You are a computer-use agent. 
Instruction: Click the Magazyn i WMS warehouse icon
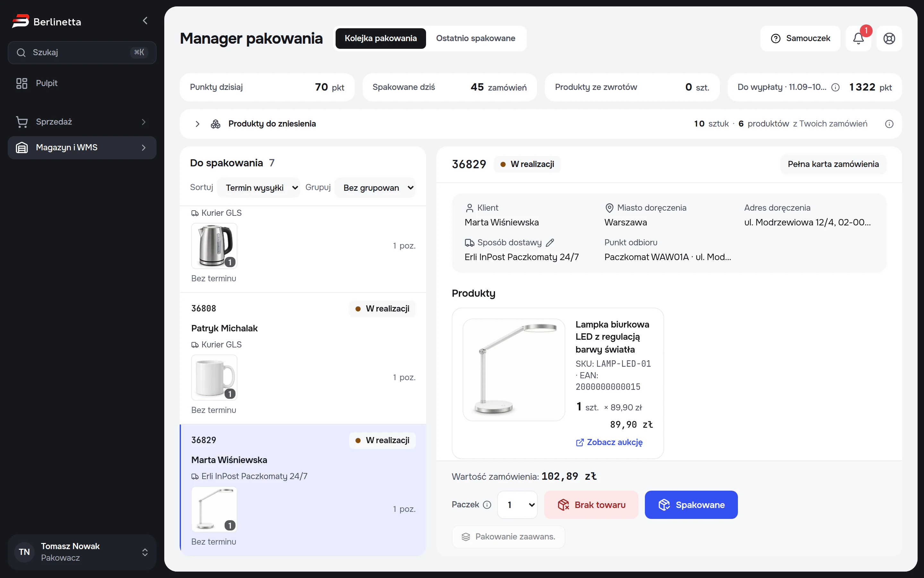[22, 148]
